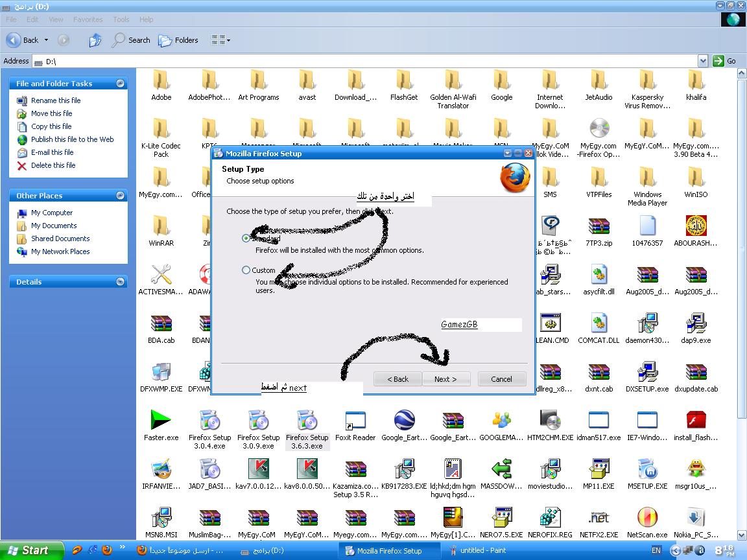747x560 pixels.
Task: Click the Folders toolbar button
Action: pos(178,40)
